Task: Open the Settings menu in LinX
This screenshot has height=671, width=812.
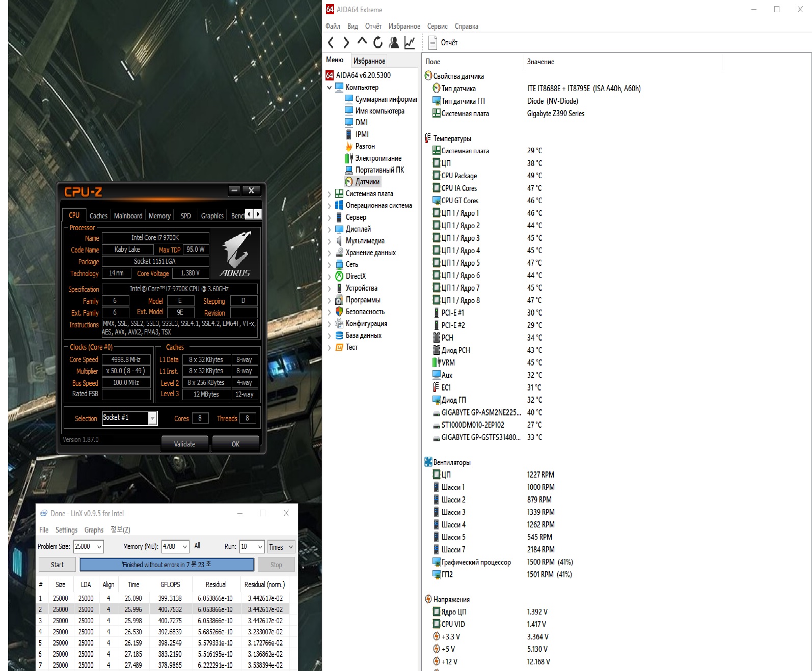Action: pos(66,530)
